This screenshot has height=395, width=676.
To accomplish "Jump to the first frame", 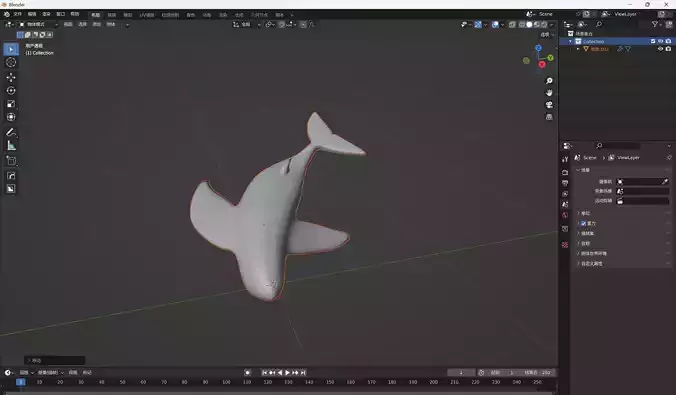I will click(264, 373).
